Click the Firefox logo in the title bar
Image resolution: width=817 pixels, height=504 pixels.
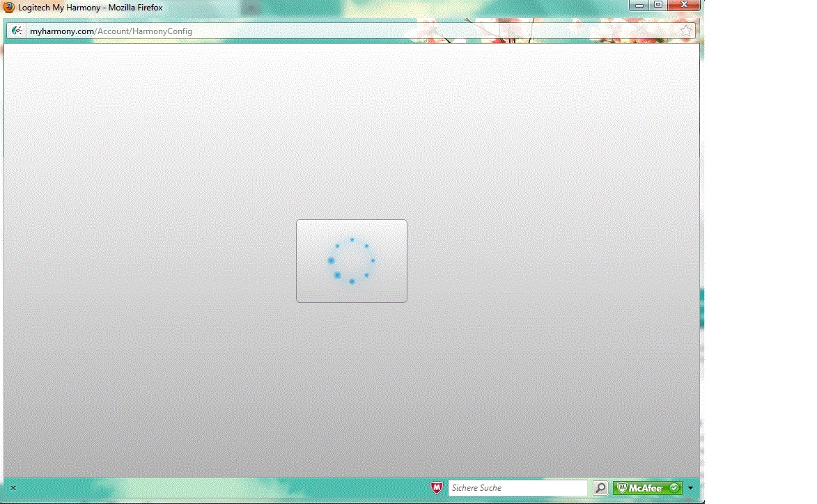pyautogui.click(x=9, y=8)
